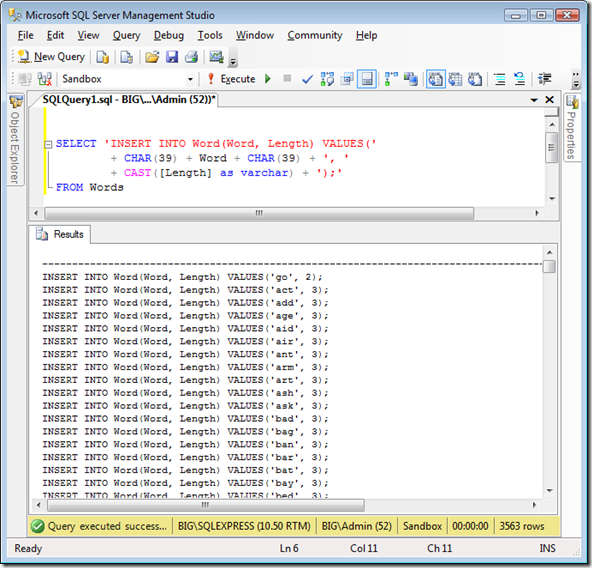Open the active files dropdown arrow
Screen dimensions: 592x568
pos(534,100)
